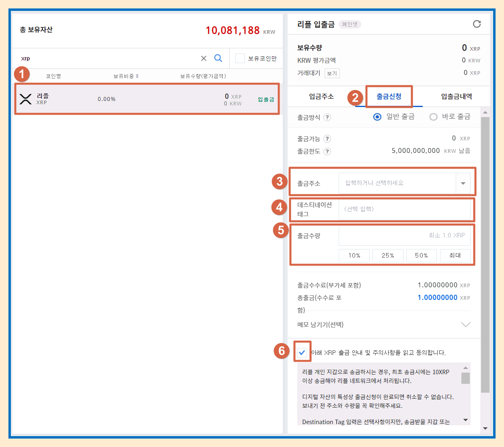
Task: Click the 메인넷 badge
Action: click(350, 25)
